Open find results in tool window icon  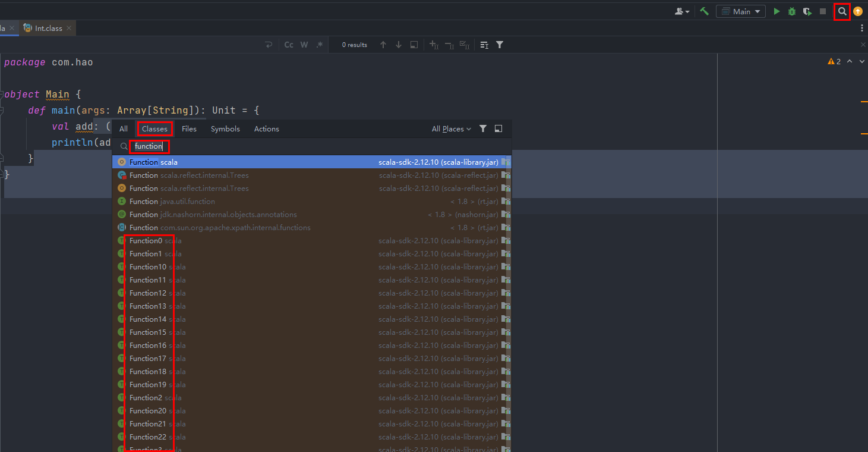[414, 45]
